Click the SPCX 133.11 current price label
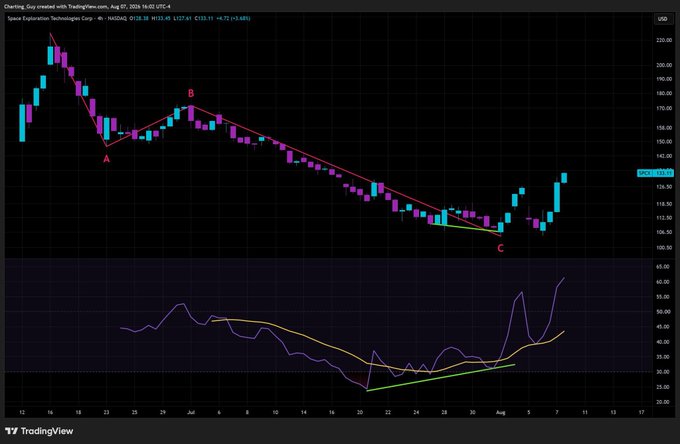Viewport: 680px width, 444px height. click(655, 173)
